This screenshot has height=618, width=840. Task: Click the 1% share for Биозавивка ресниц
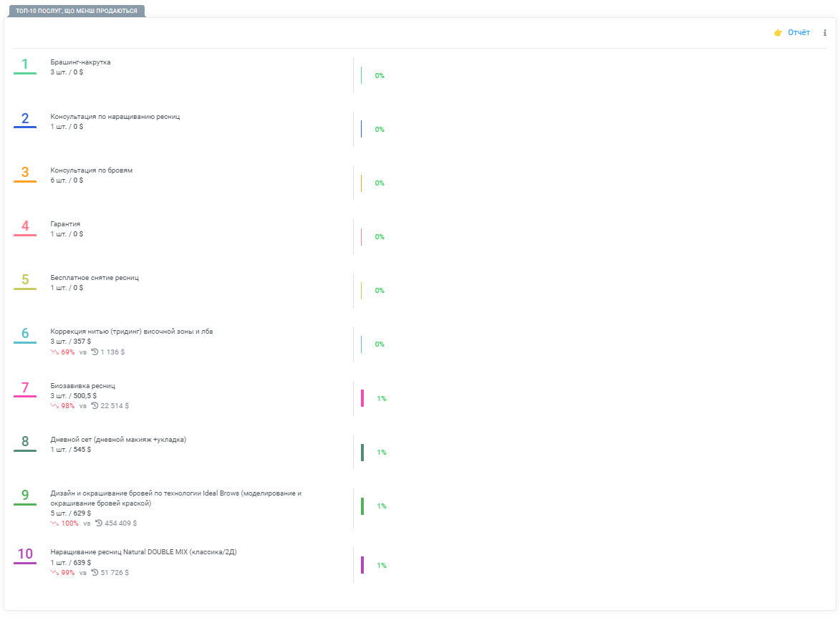[382, 398]
